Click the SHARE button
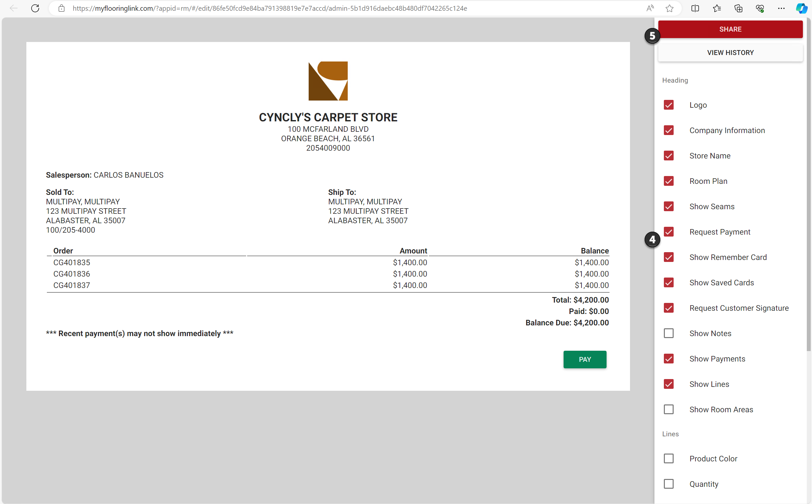This screenshot has width=812, height=504. (730, 29)
